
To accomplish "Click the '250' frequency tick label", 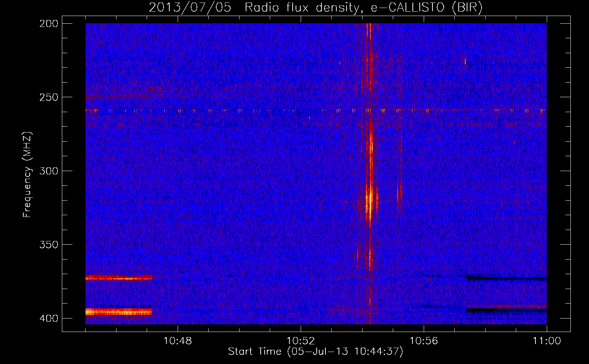I will (x=49, y=97).
